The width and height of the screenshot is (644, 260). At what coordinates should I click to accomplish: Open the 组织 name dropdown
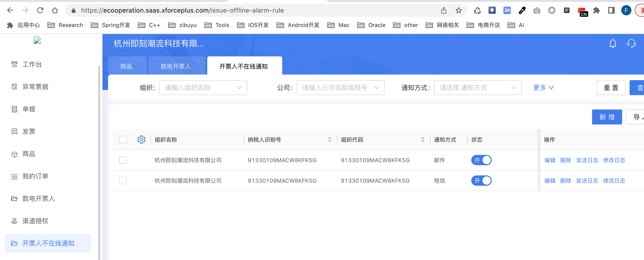pos(203,88)
